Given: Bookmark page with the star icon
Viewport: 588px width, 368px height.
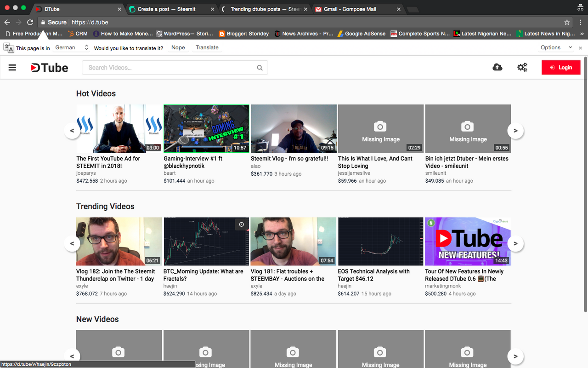Looking at the screenshot, I should pos(567,22).
